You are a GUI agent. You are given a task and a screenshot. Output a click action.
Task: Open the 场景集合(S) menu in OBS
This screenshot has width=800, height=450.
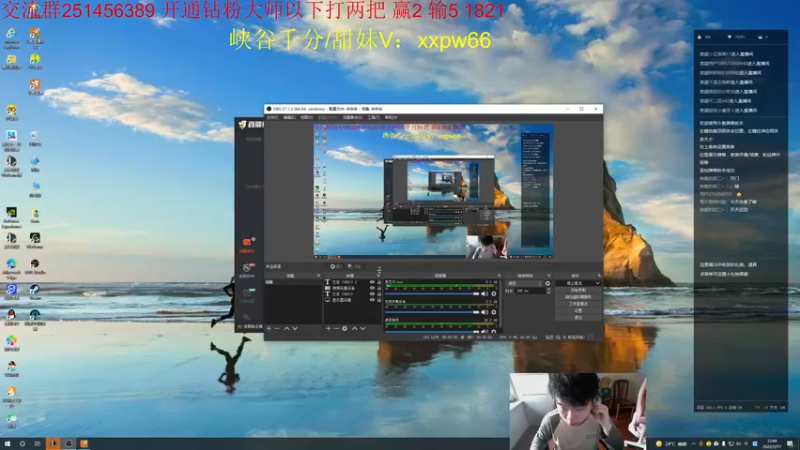pos(352,117)
